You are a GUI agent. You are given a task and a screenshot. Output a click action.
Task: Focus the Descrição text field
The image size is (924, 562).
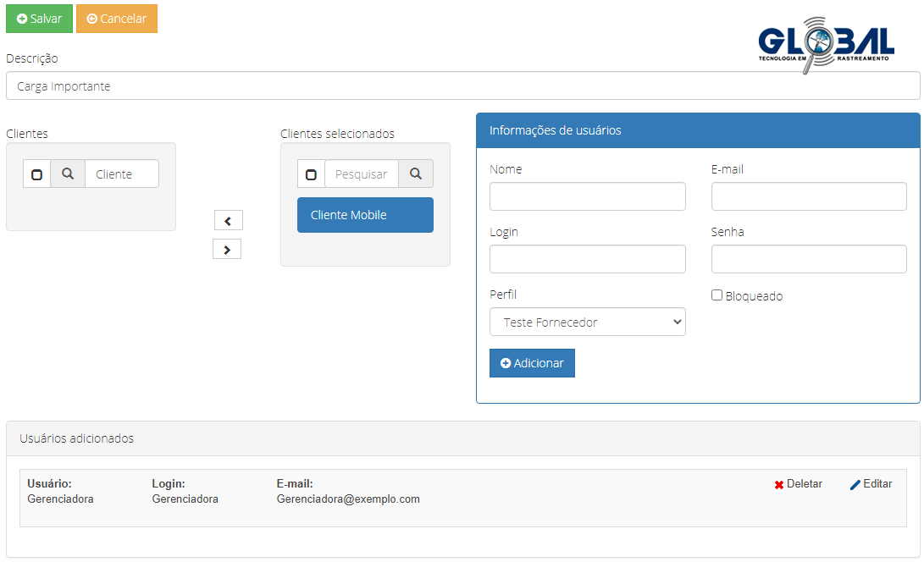462,86
